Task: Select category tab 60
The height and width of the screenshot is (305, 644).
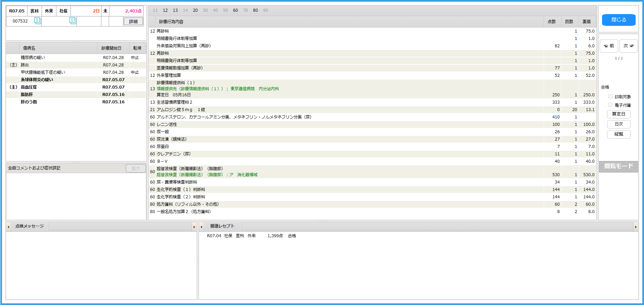Action: coord(236,10)
